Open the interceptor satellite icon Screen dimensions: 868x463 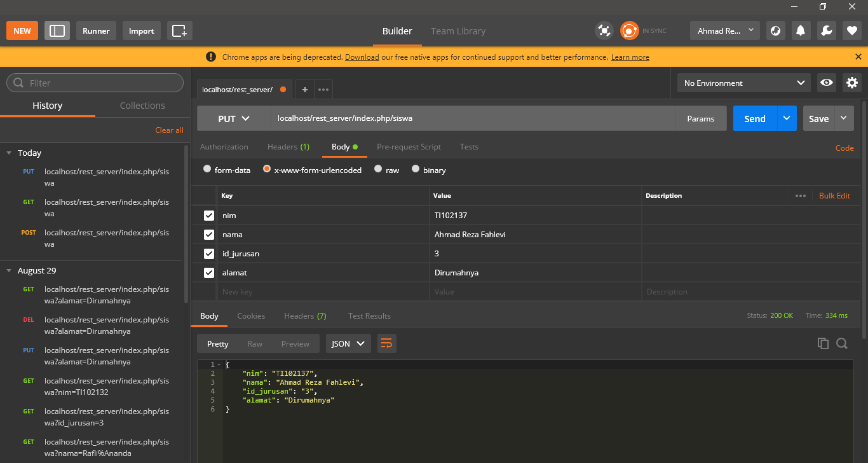pyautogui.click(x=604, y=31)
